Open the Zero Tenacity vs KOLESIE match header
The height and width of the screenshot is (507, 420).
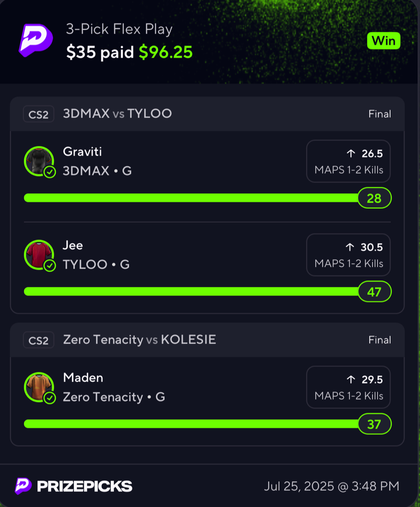point(207,340)
